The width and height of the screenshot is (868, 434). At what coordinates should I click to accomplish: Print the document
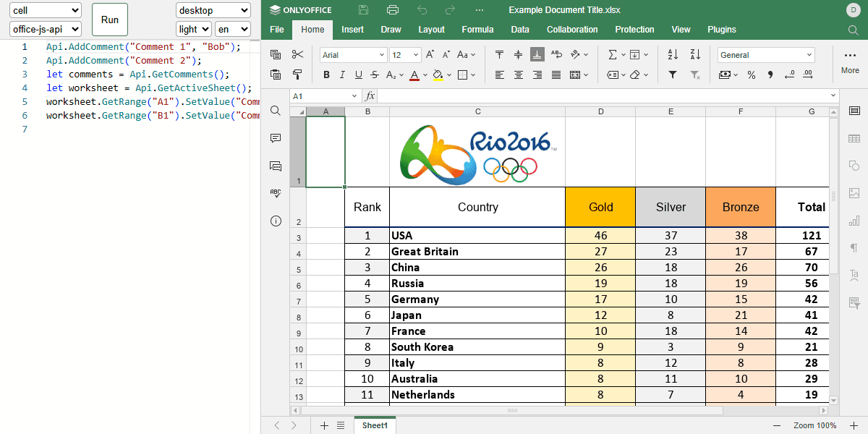coord(393,10)
